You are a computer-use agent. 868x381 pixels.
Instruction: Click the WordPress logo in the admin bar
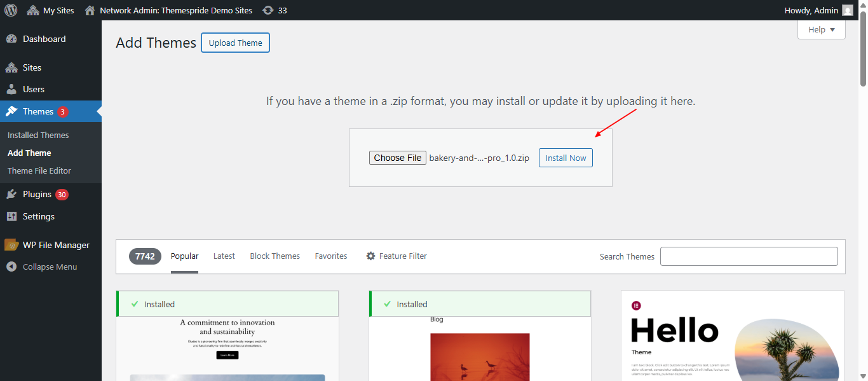click(10, 10)
